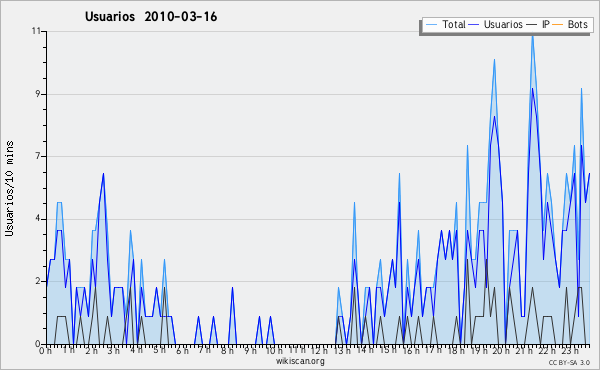Click the Bots legend entry
Screen dimensions: 600x370
570,24
